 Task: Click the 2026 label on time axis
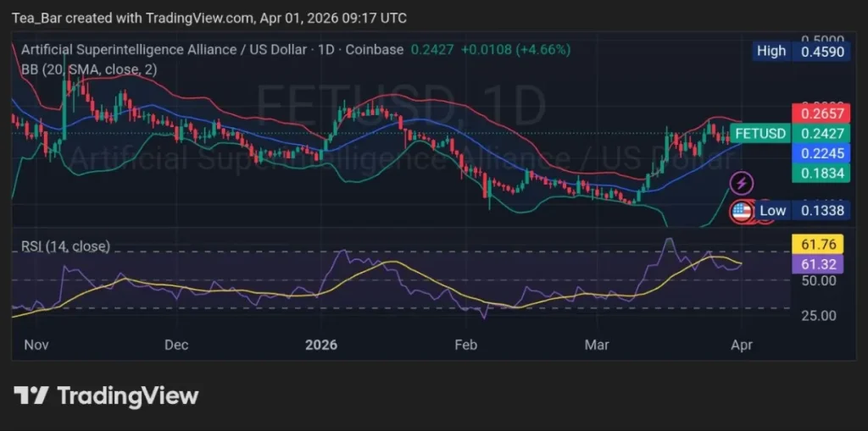(x=320, y=345)
